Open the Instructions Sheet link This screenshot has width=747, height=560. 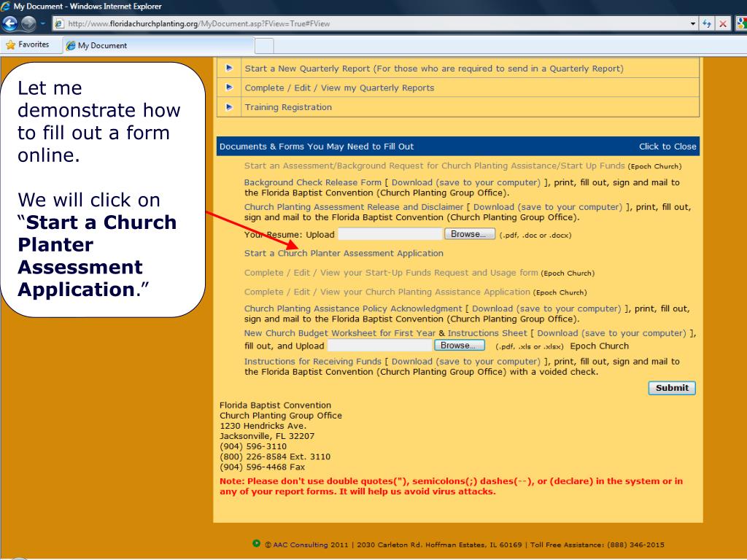click(487, 333)
